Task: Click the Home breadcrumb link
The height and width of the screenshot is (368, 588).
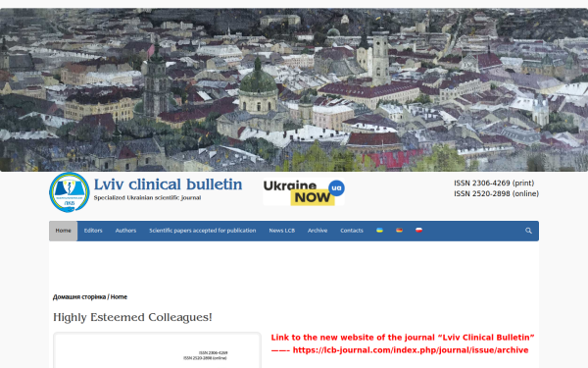Action: [119, 296]
